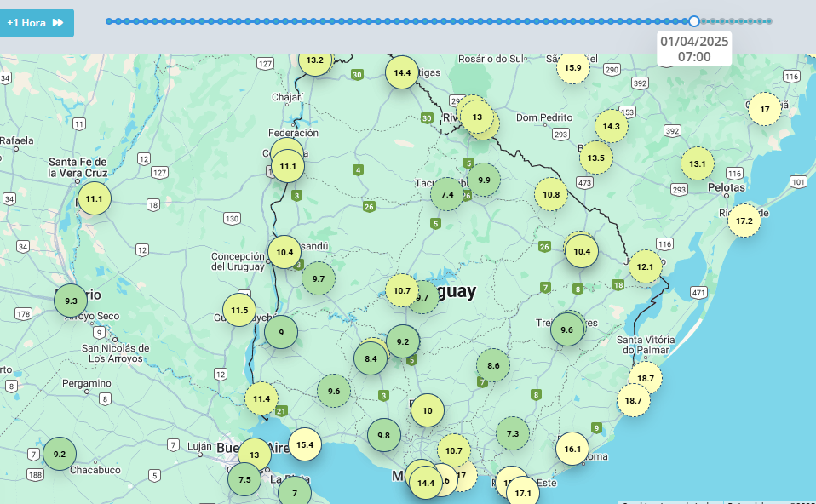Click the 10.8 temperature station marker

tap(551, 194)
